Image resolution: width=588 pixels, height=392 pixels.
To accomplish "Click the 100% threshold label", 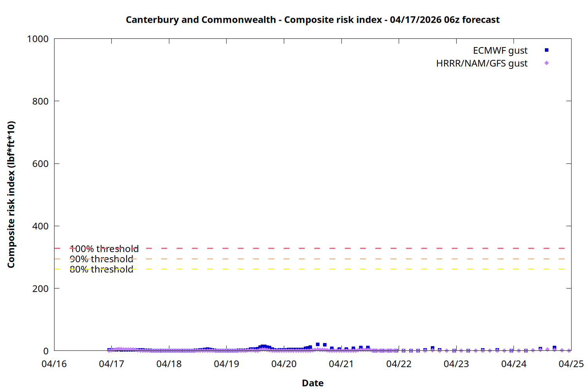I will point(104,249).
